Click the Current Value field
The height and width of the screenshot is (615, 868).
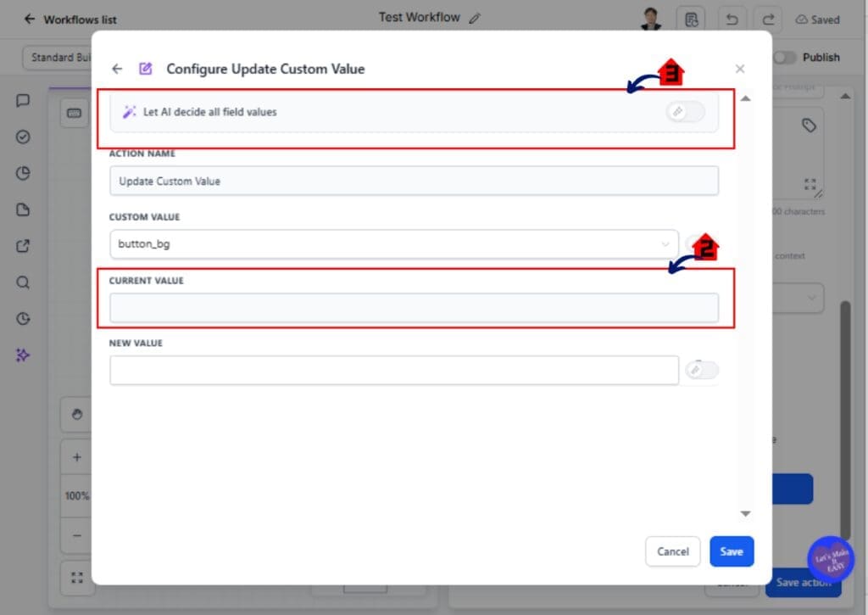(414, 307)
